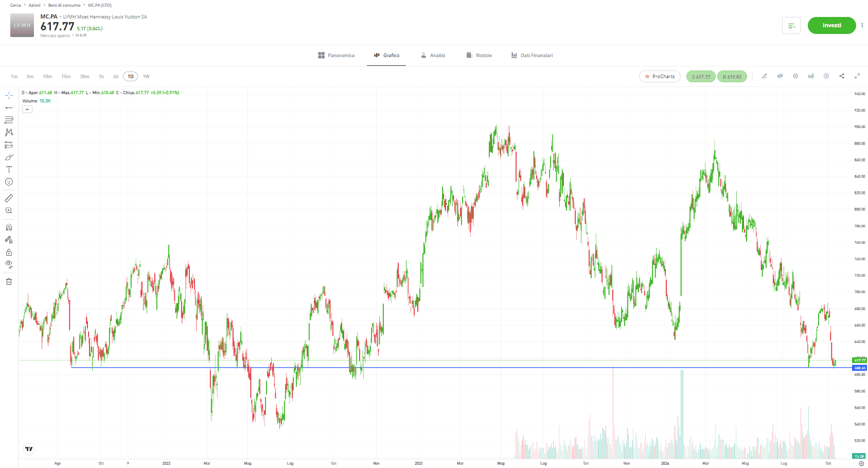Expand chart to fullscreen
The height and width of the screenshot is (468, 868).
(857, 76)
